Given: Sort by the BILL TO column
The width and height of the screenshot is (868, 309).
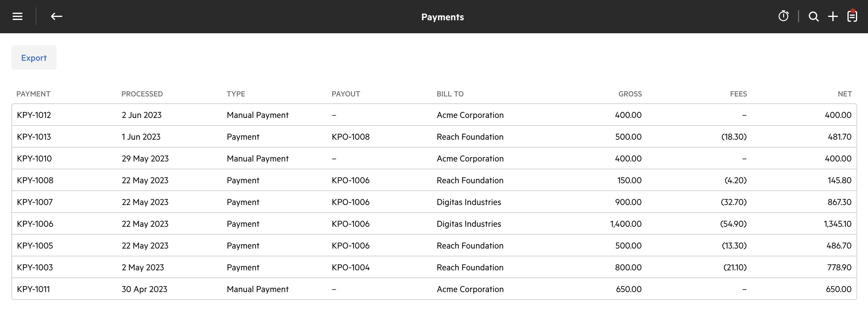Looking at the screenshot, I should pyautogui.click(x=450, y=94).
